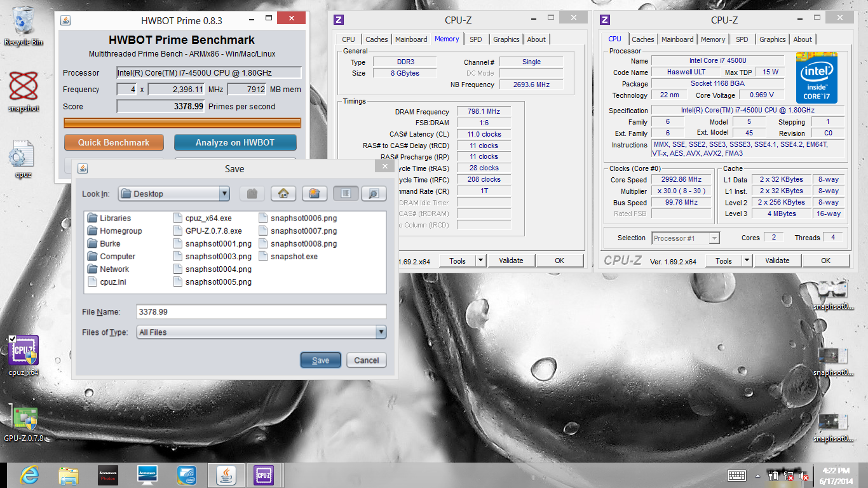
Task: Select the Network folder in file list
Action: pyautogui.click(x=108, y=269)
